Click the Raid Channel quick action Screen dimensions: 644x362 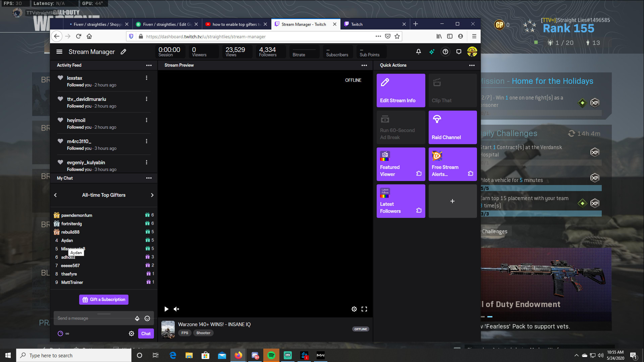pyautogui.click(x=452, y=127)
